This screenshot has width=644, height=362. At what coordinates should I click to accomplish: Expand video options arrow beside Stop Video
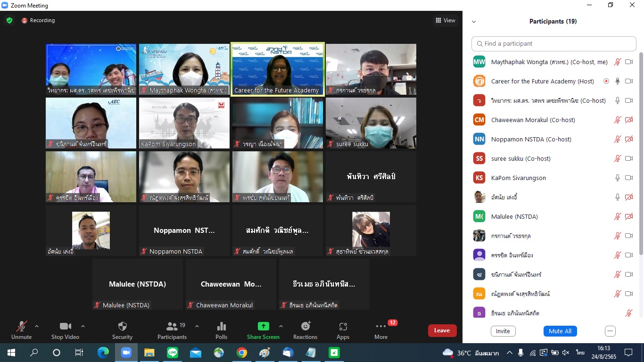coord(83,326)
